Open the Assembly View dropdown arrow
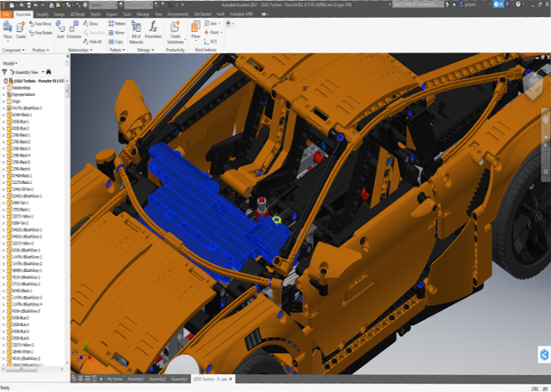551x392 pixels. 43,72
